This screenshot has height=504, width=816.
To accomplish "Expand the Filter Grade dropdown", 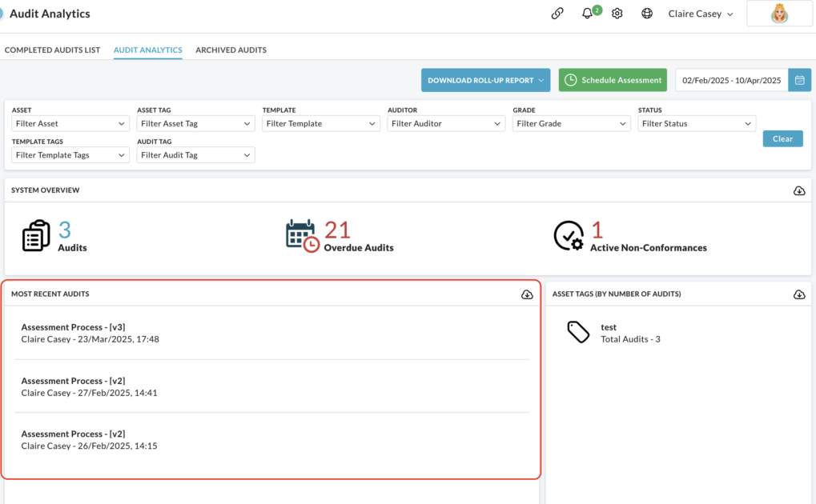I will (572, 124).
